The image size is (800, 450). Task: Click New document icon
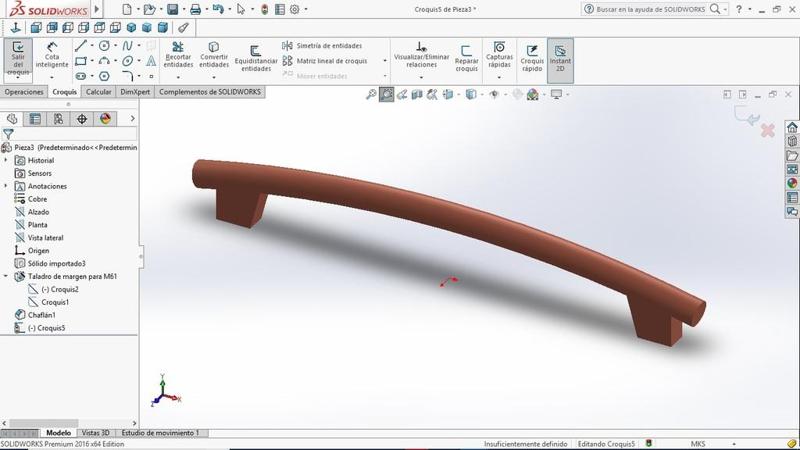pos(127,9)
